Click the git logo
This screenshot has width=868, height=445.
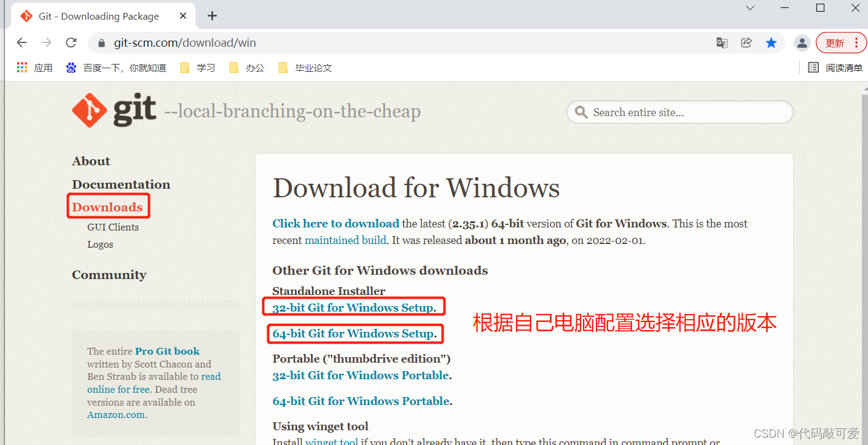coord(114,111)
